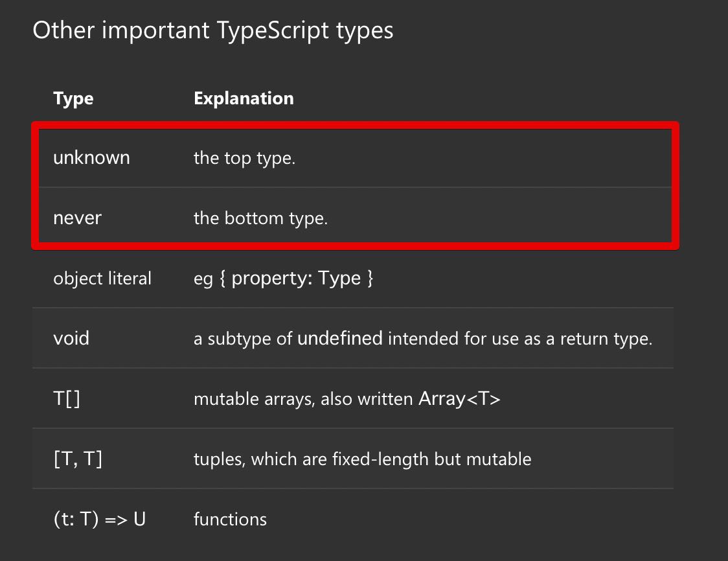Click the 'Explanation' column header
The width and height of the screenshot is (728, 561).
pos(244,98)
